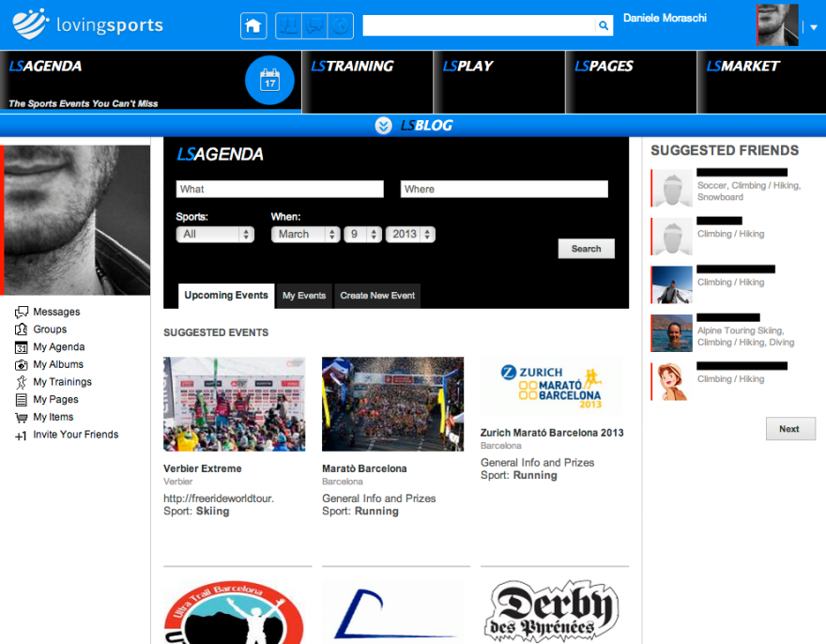Screen dimensions: 826x644
Task: Open the Ultra Trail Barcelona logo
Action: 235,612
